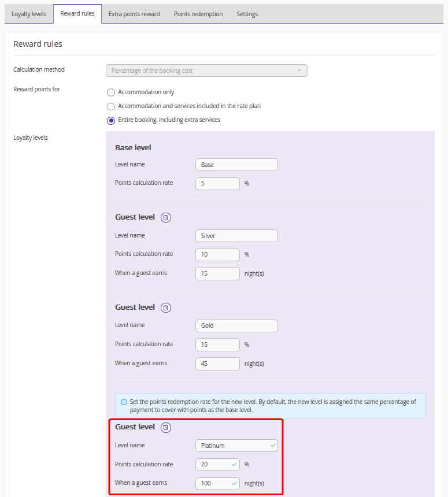This screenshot has width=448, height=497.
Task: Go to the Points redemption tab
Action: [x=198, y=14]
